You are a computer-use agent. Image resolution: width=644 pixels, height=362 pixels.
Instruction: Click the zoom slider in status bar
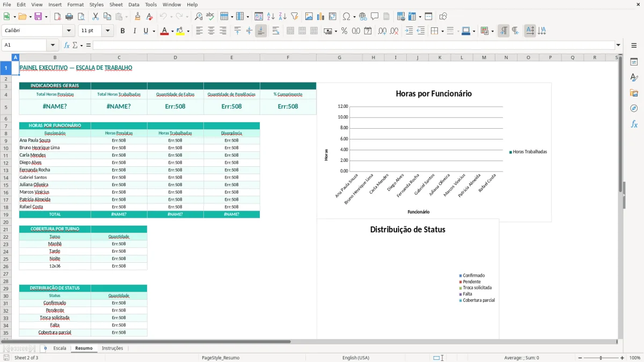pos(601,358)
